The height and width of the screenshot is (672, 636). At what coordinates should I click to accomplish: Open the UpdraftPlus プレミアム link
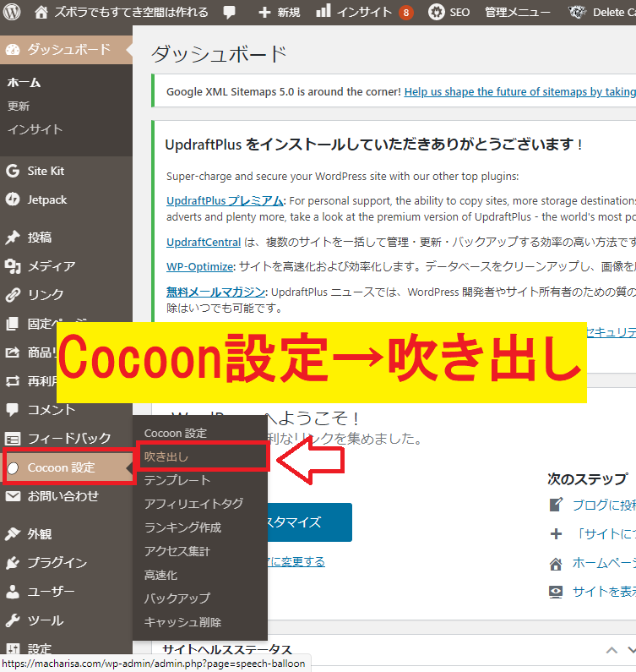coord(225,200)
